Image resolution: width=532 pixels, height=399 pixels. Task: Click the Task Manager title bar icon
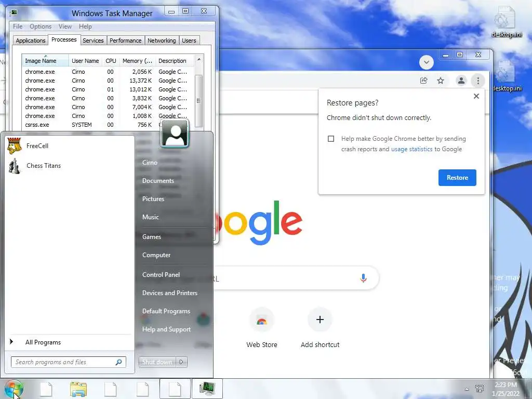pyautogui.click(x=14, y=13)
